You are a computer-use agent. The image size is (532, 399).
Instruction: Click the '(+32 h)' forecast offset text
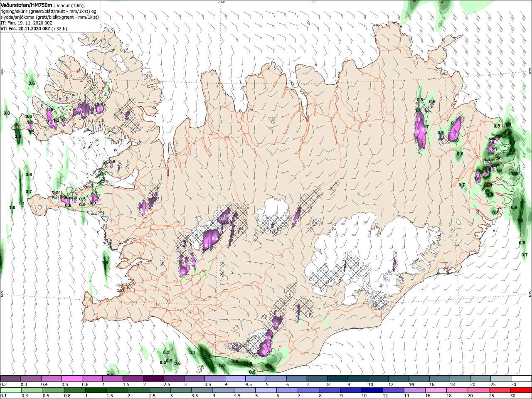click(x=59, y=29)
